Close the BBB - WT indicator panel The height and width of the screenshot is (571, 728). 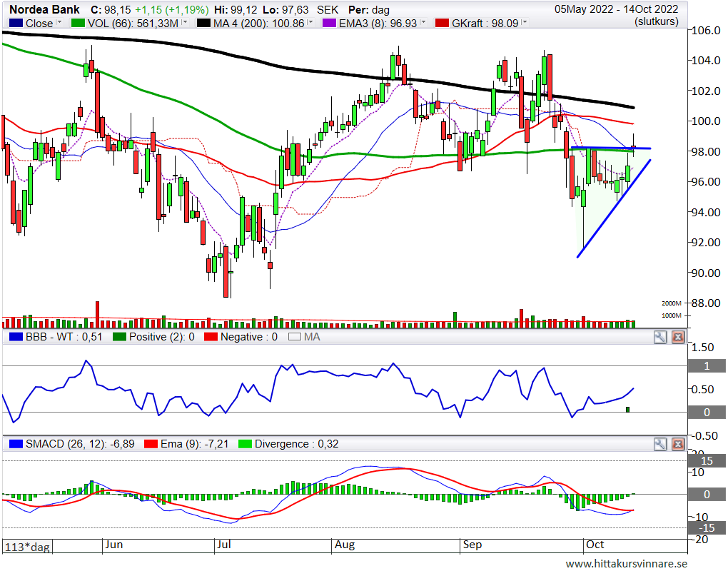(x=678, y=337)
